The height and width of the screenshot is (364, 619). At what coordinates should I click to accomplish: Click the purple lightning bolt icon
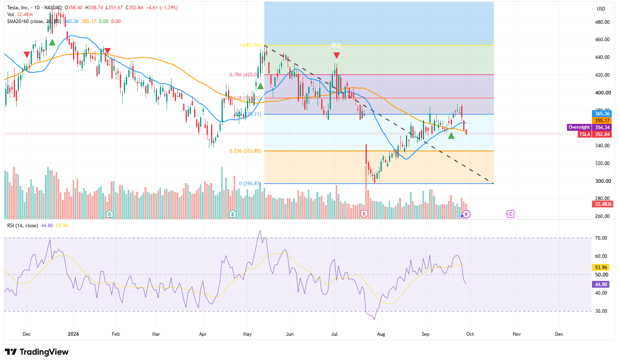[x=466, y=214]
